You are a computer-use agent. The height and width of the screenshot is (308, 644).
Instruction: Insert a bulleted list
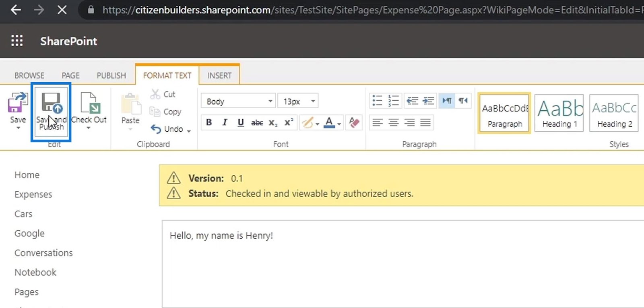click(x=378, y=101)
